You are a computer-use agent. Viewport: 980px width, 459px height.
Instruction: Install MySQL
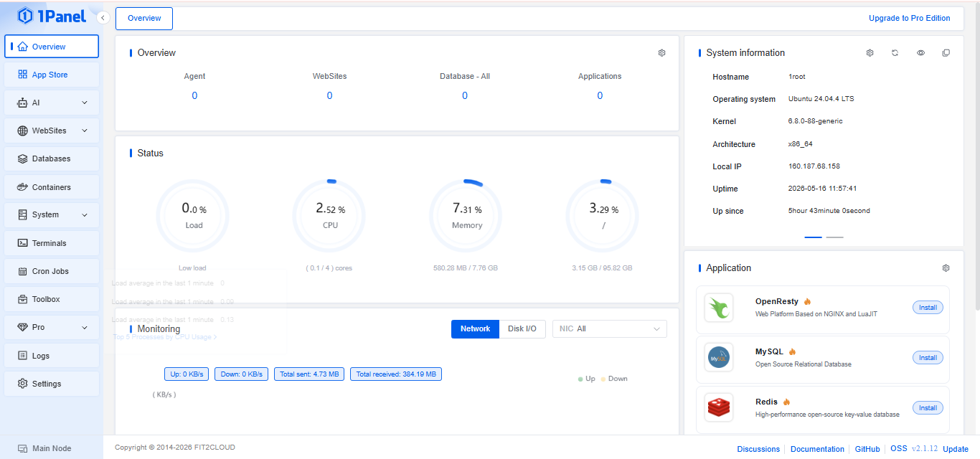click(x=928, y=357)
